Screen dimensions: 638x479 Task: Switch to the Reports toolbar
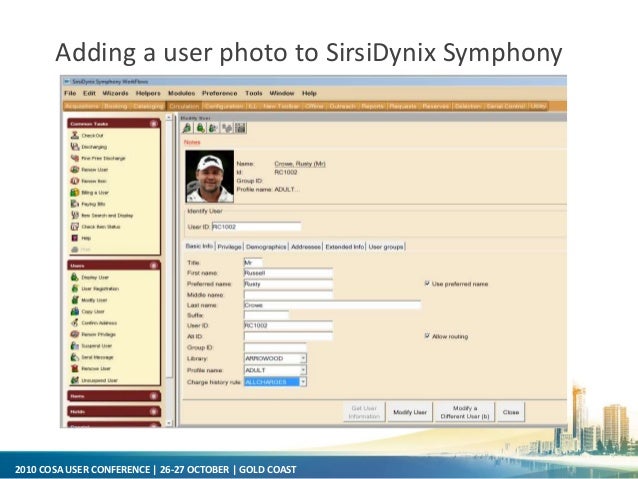click(372, 106)
